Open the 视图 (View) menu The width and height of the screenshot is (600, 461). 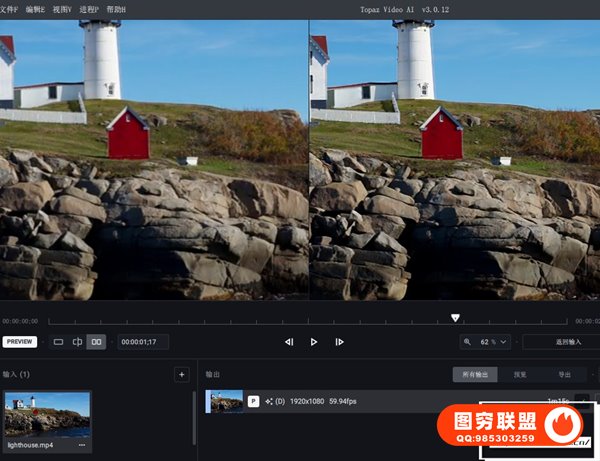coord(63,9)
